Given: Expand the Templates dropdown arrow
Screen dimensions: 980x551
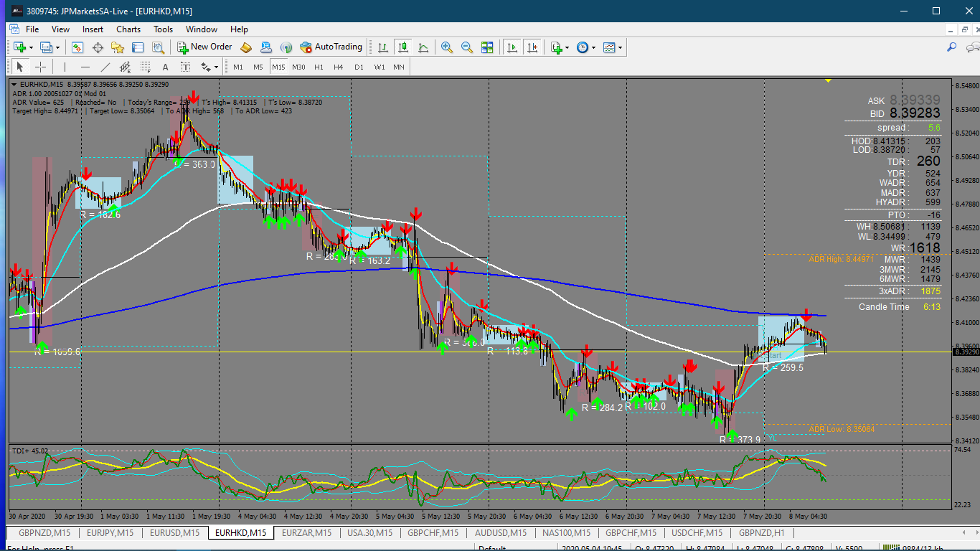Looking at the screenshot, I should coord(621,47).
